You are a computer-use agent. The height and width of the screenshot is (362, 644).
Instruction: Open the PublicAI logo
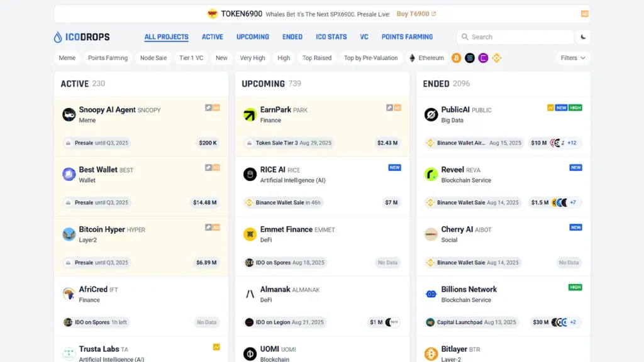point(431,114)
